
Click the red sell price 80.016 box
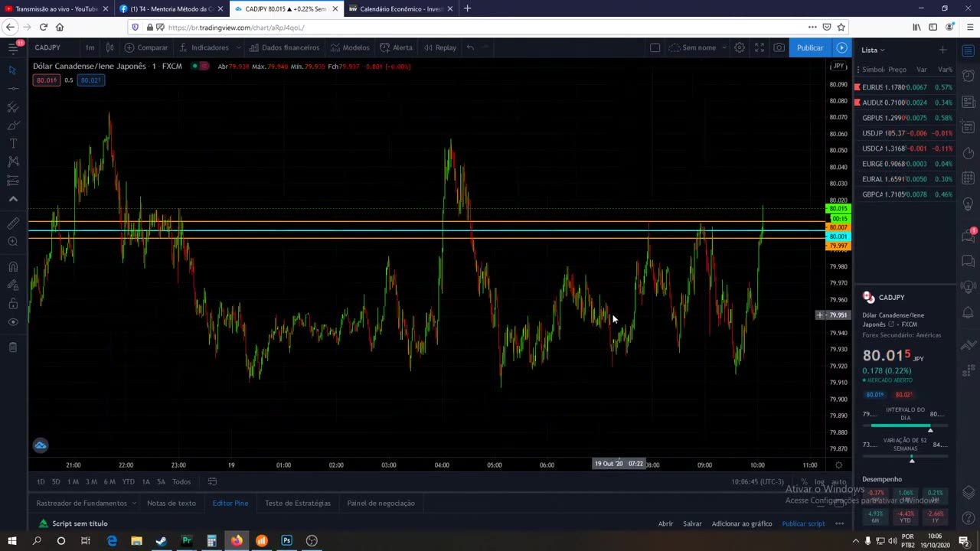pyautogui.click(x=47, y=80)
